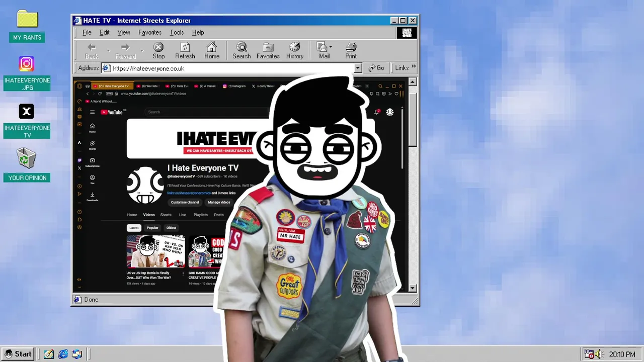Launch Internet Explorer from quick launch bar
The width and height of the screenshot is (644, 362).
tap(63, 354)
